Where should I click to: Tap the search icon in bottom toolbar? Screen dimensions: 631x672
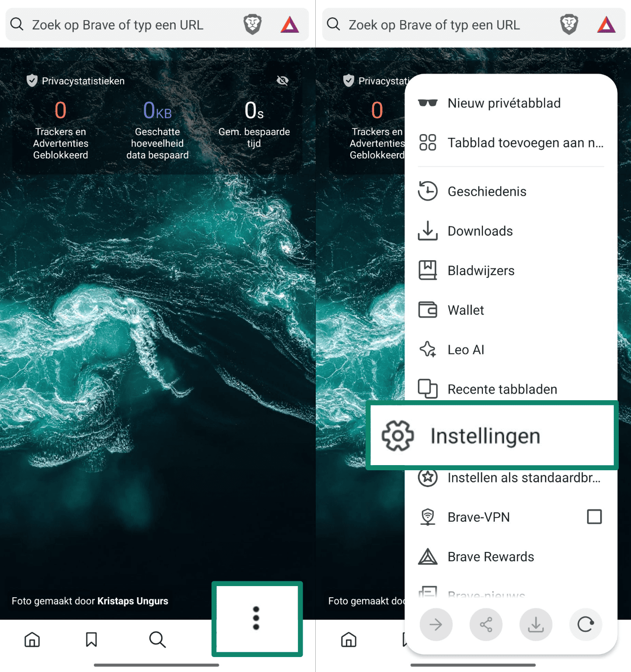157,639
